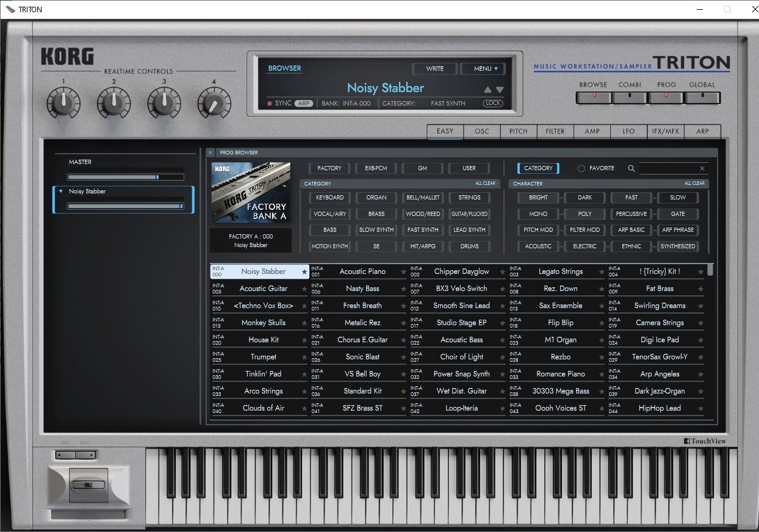Image resolution: width=759 pixels, height=532 pixels.
Task: Click the Factory Bank A thumbnail
Action: [x=251, y=193]
